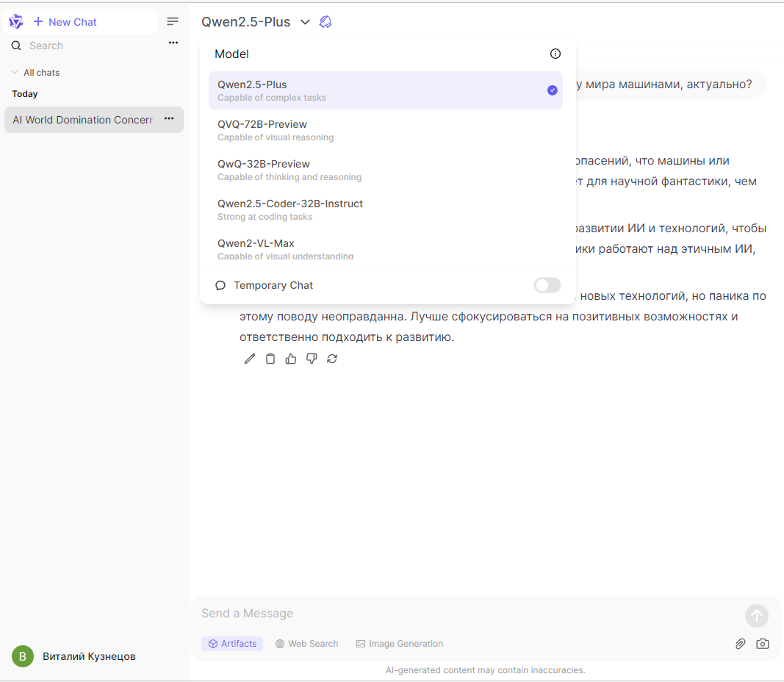Open options for AI World Domination chat
The height and width of the screenshot is (682, 784).
click(x=169, y=119)
